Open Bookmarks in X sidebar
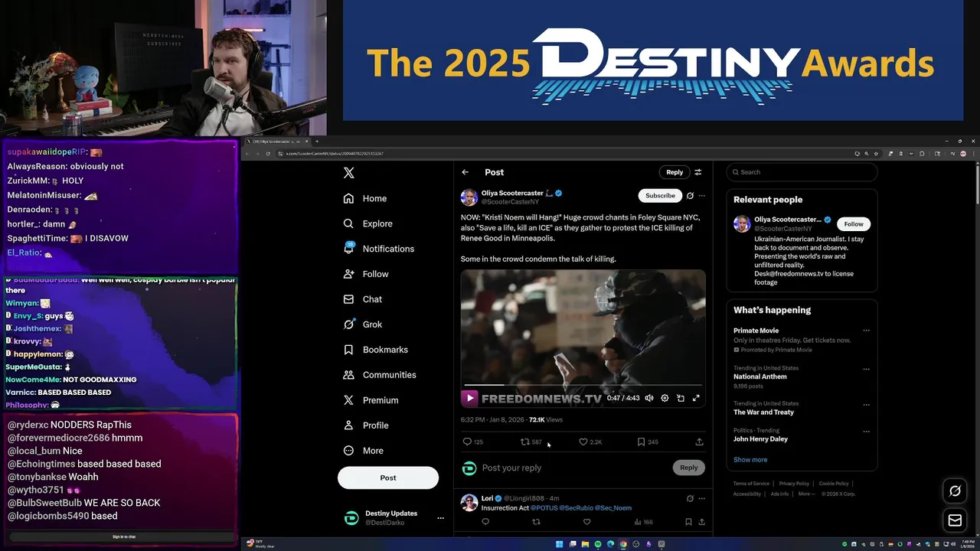Image resolution: width=980 pixels, height=551 pixels. (375, 350)
